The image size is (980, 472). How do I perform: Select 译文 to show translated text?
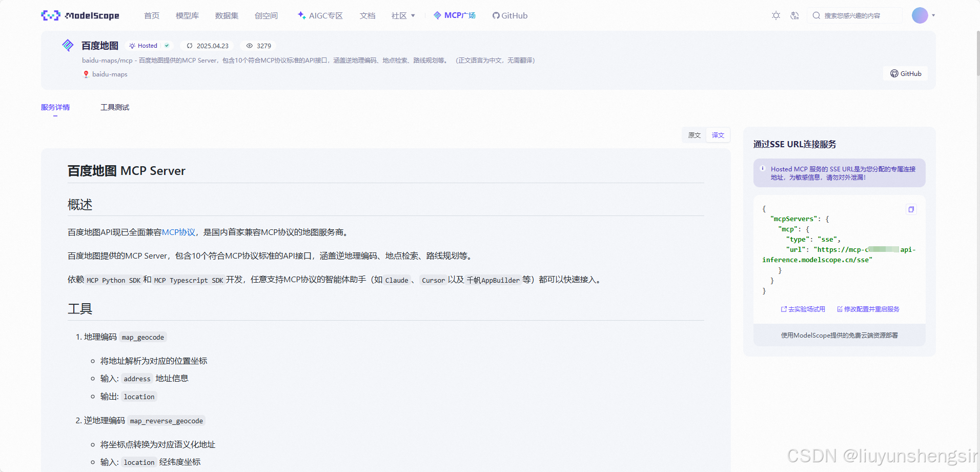click(x=718, y=135)
